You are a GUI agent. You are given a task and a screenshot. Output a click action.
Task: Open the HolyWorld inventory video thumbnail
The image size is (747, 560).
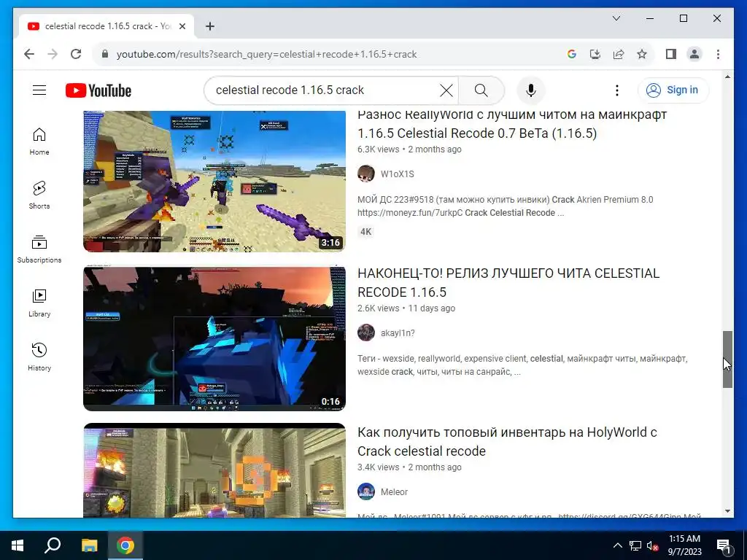(x=214, y=470)
